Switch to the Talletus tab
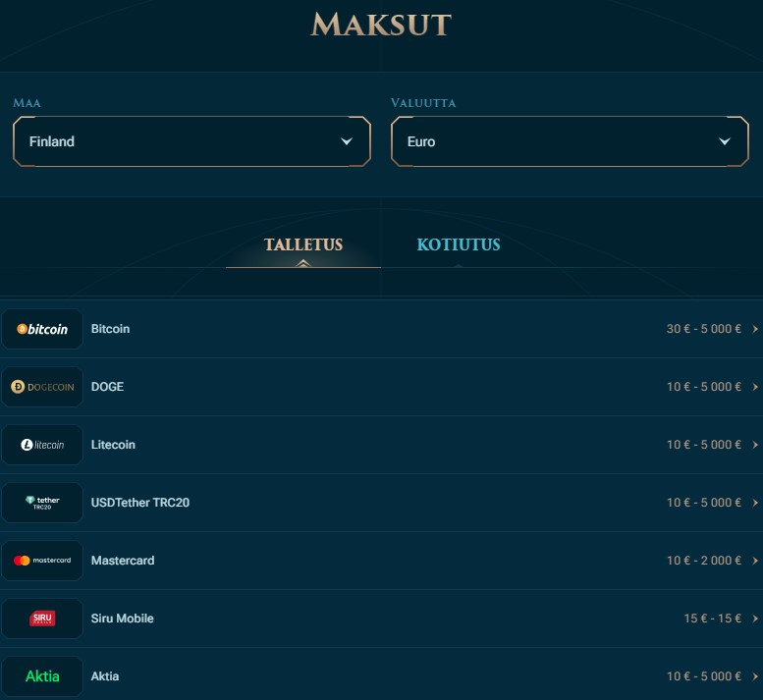Viewport: 763px width, 700px height. pos(303,244)
